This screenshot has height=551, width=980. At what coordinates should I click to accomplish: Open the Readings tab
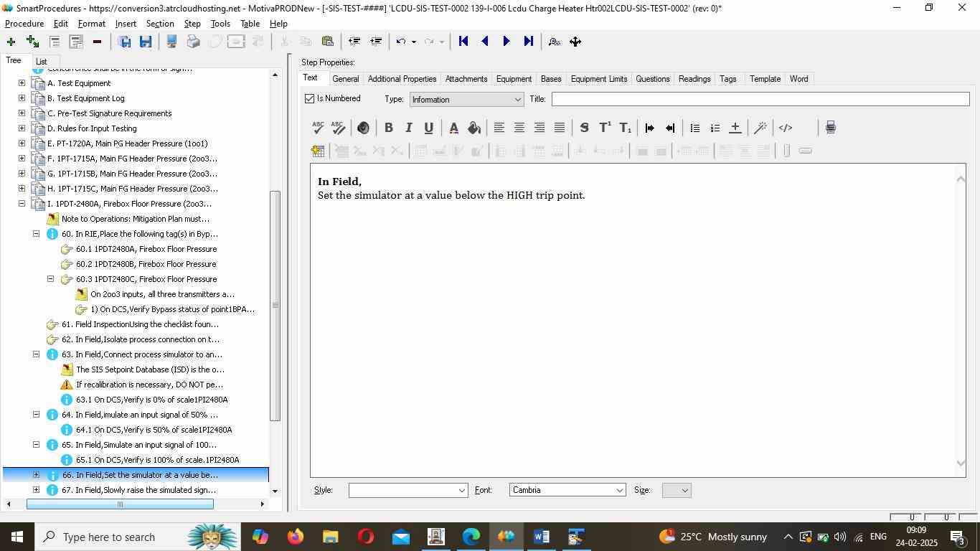coord(694,79)
